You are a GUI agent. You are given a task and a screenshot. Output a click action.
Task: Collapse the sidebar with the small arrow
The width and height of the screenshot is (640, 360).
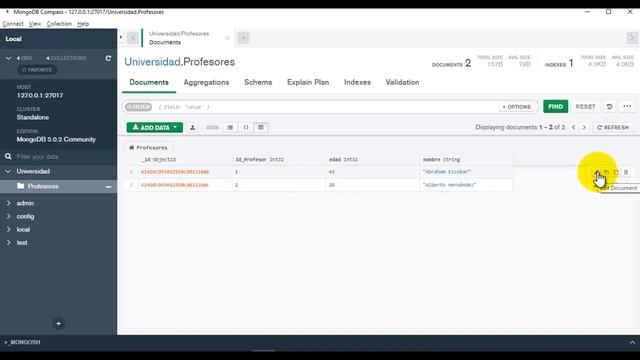(x=121, y=37)
